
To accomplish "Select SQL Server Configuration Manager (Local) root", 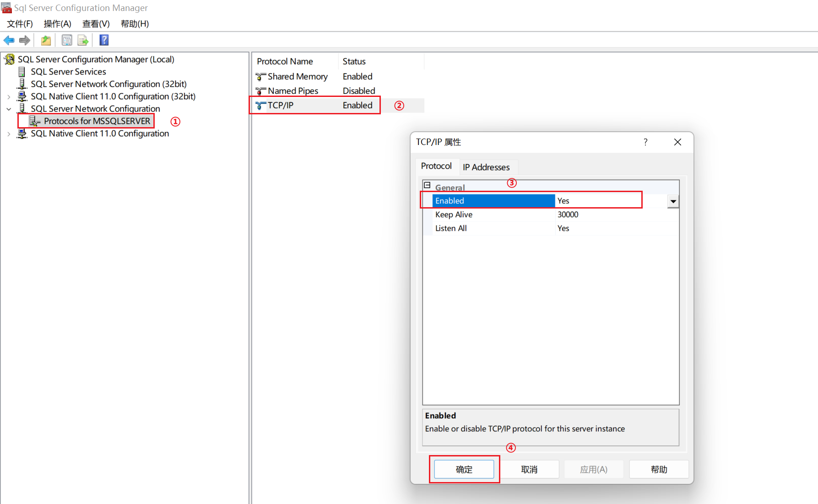I will pyautogui.click(x=96, y=59).
